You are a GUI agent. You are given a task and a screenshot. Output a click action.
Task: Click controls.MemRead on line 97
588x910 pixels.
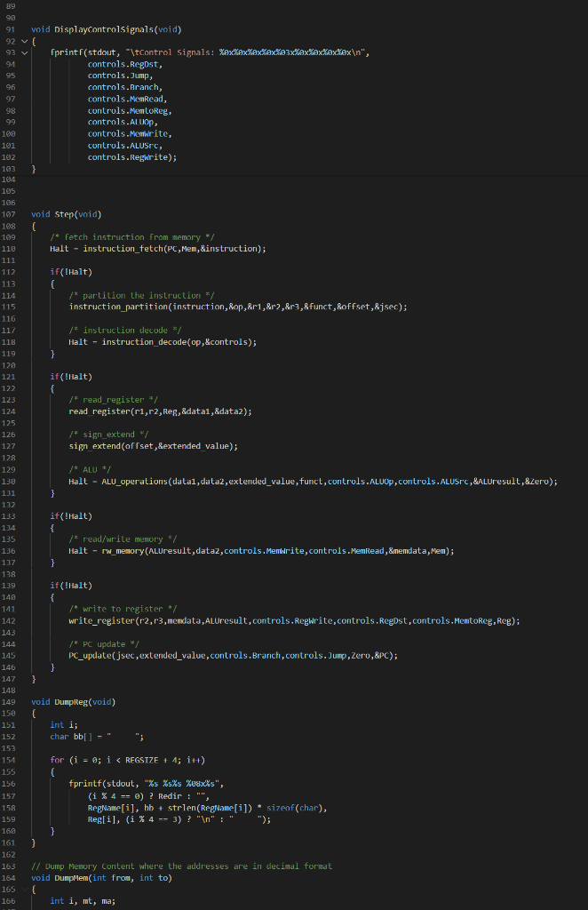(x=125, y=100)
